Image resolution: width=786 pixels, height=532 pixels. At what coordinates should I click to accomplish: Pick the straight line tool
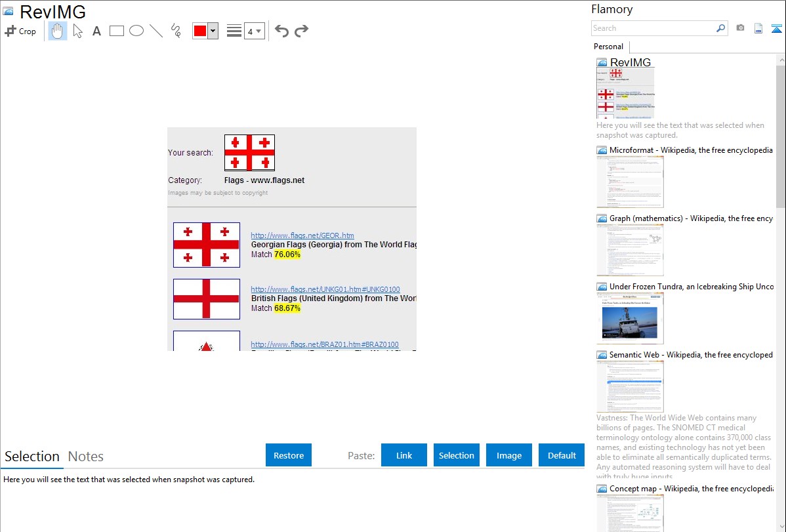pyautogui.click(x=156, y=31)
